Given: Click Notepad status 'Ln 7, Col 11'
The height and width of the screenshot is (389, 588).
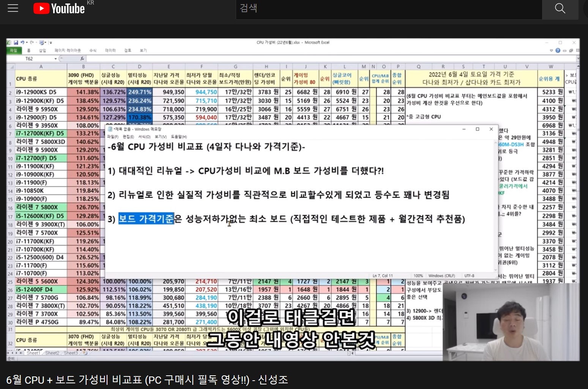Looking at the screenshot, I should (x=383, y=276).
